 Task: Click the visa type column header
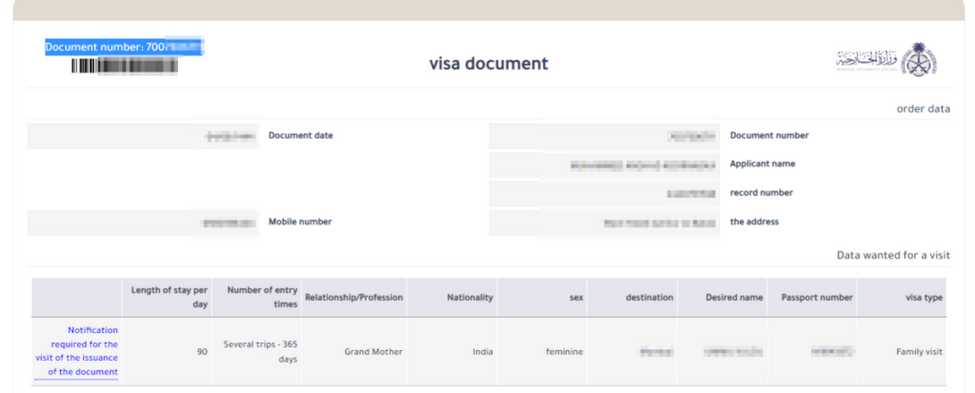click(x=902, y=297)
